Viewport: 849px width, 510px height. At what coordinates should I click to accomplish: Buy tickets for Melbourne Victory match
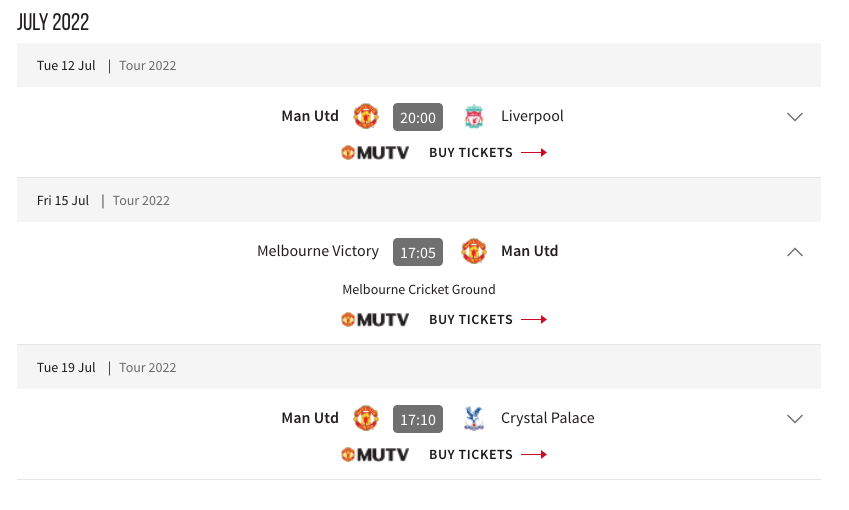[x=488, y=319]
